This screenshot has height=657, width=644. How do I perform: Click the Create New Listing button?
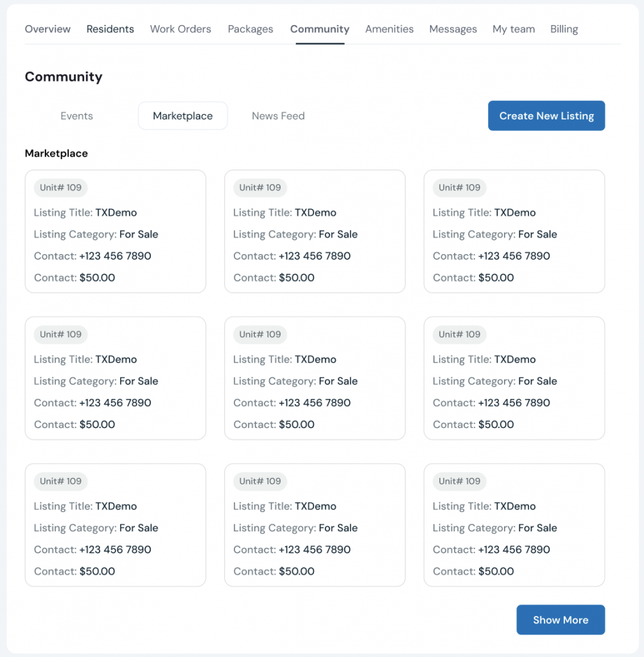click(x=546, y=115)
